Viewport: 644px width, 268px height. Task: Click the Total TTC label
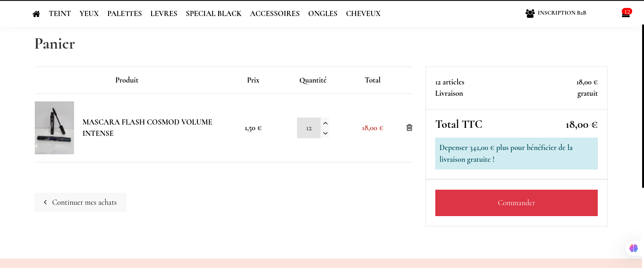coord(459,125)
